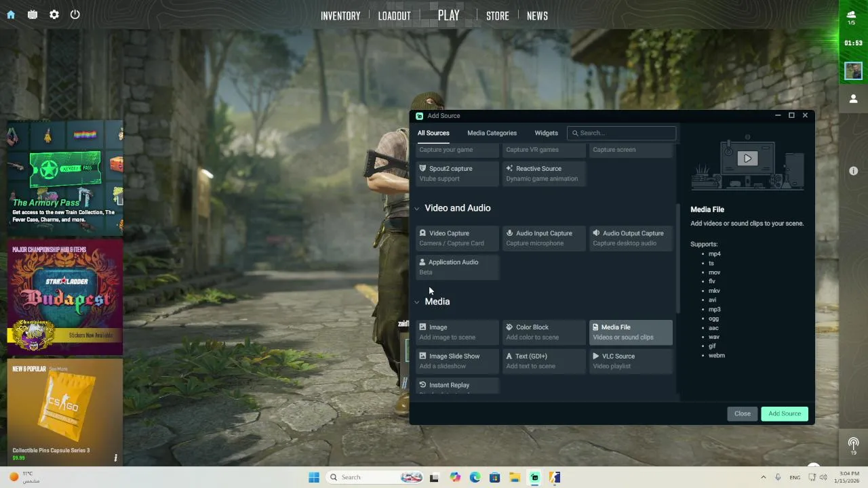Switch to Widgets tab
This screenshot has width=868, height=488.
point(546,133)
